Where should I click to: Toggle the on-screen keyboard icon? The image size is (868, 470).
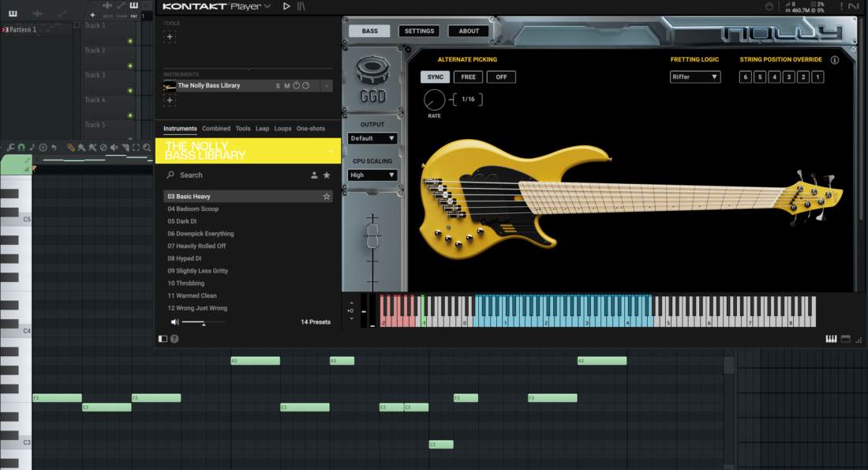[x=831, y=339]
